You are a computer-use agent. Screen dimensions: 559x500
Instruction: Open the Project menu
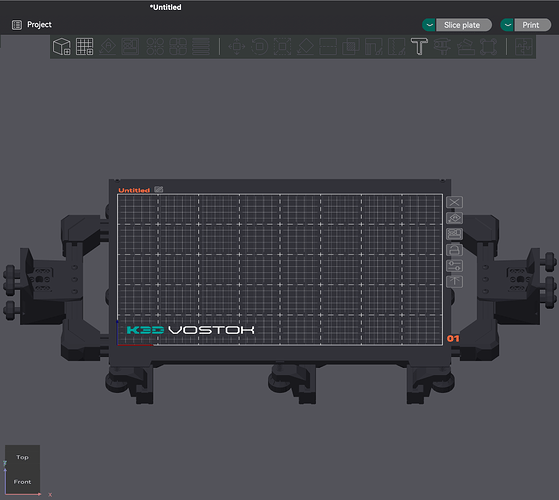39,25
